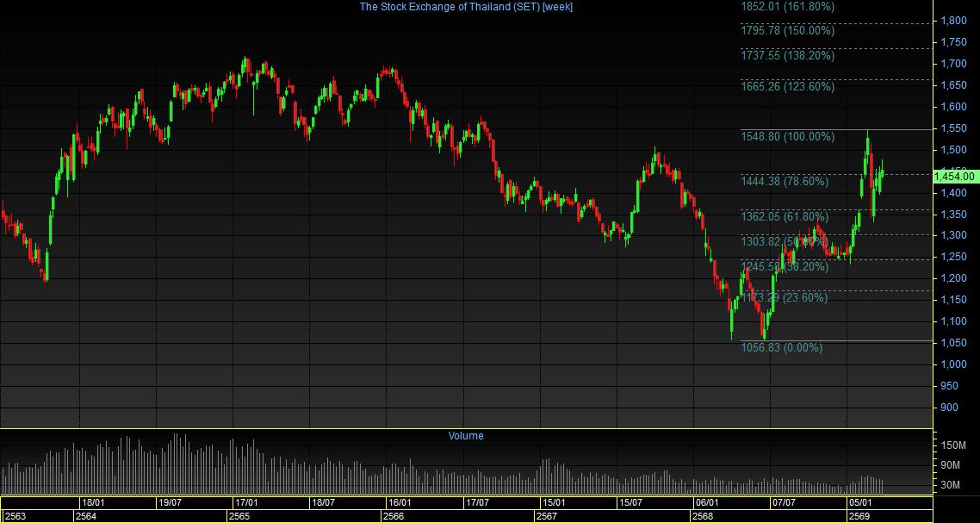980x523 pixels.
Task: Click the year 2563 on the year axis
Action: (15, 516)
